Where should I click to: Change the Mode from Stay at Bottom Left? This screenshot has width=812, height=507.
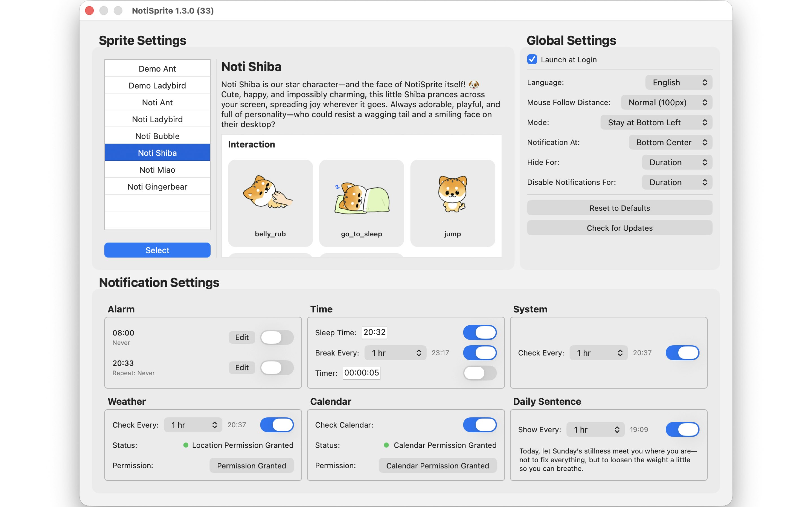[x=656, y=122]
